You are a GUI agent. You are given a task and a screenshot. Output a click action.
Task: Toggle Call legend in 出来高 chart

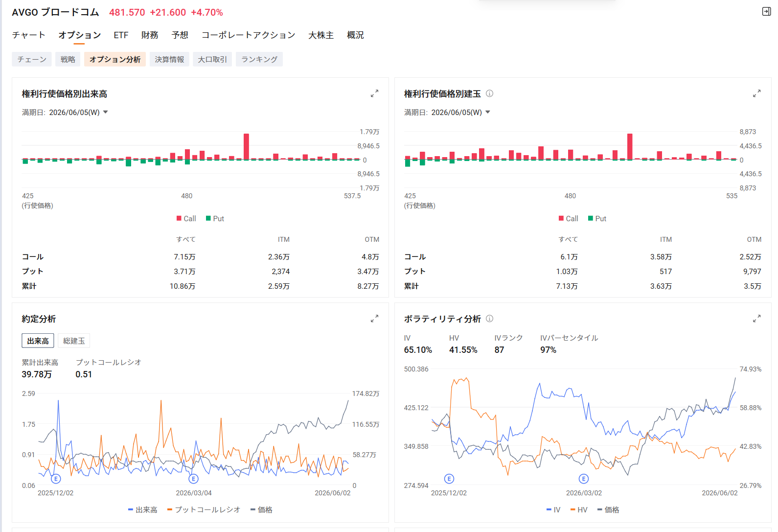186,219
